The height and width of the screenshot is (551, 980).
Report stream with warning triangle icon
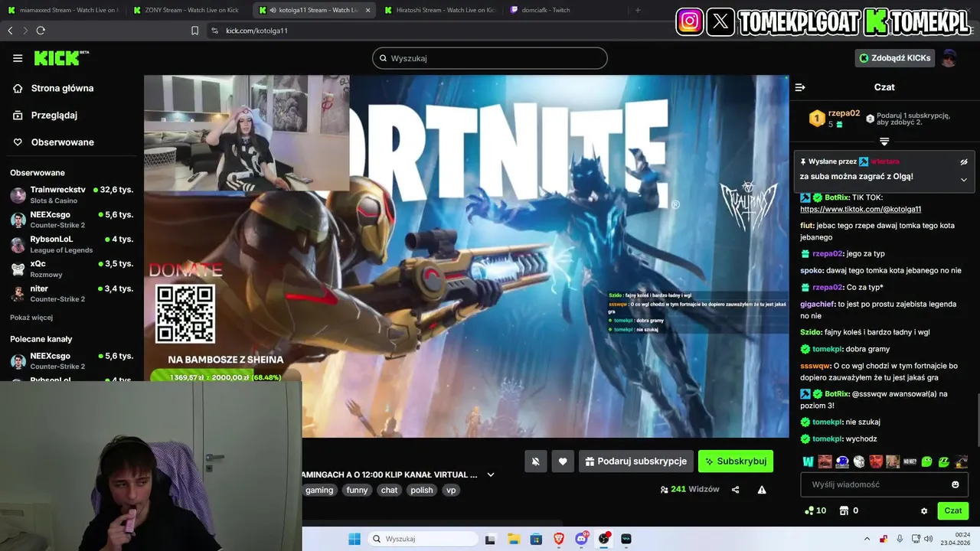[762, 490]
